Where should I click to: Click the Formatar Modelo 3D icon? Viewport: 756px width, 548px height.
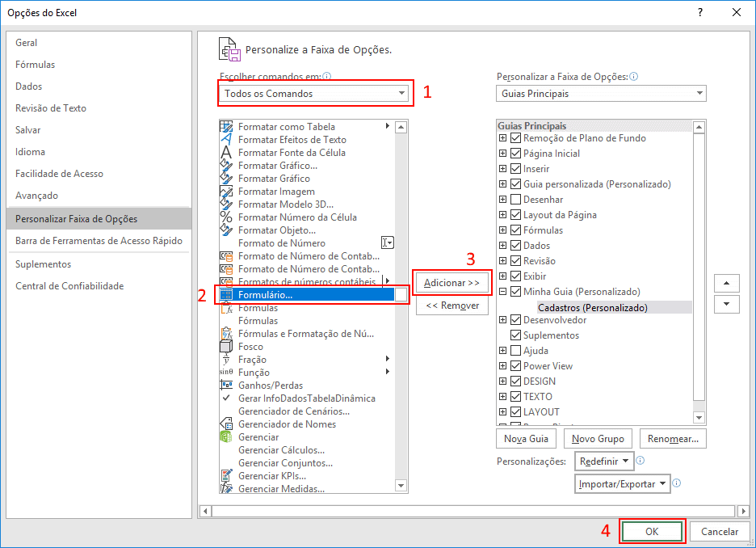click(x=226, y=204)
